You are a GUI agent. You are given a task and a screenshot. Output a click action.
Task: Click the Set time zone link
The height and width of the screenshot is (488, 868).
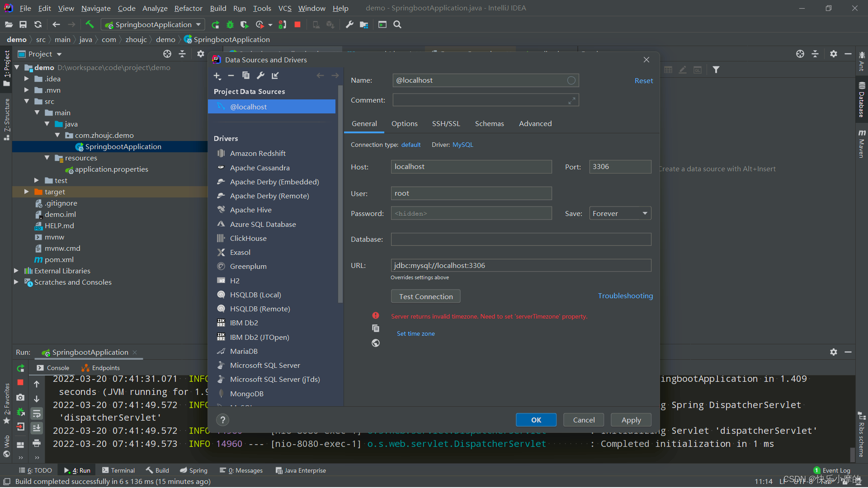coord(415,334)
